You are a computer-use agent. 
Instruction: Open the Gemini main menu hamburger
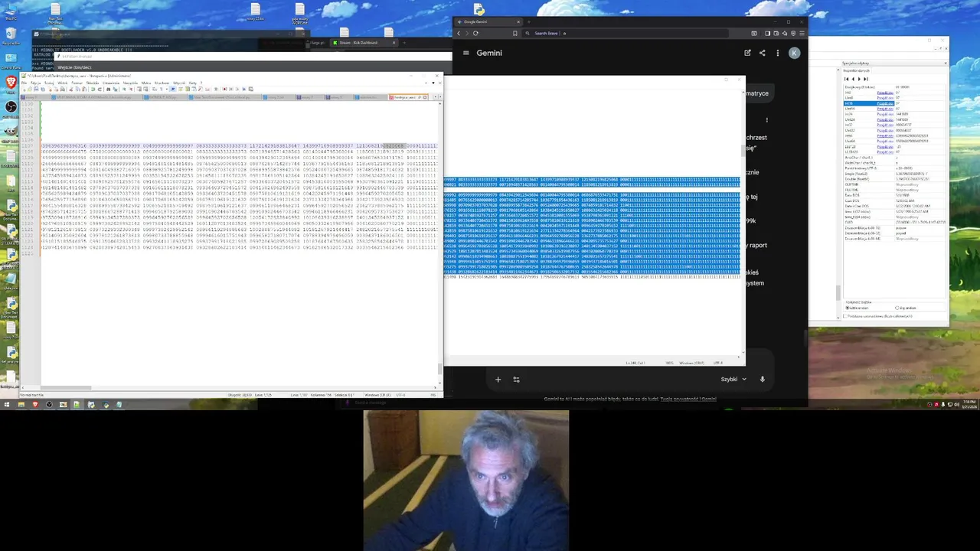click(465, 53)
